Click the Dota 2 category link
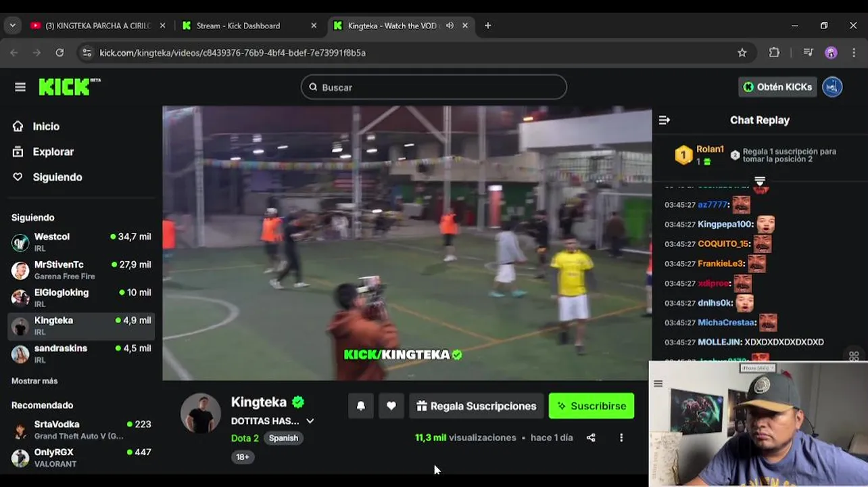868x487 pixels. point(245,438)
